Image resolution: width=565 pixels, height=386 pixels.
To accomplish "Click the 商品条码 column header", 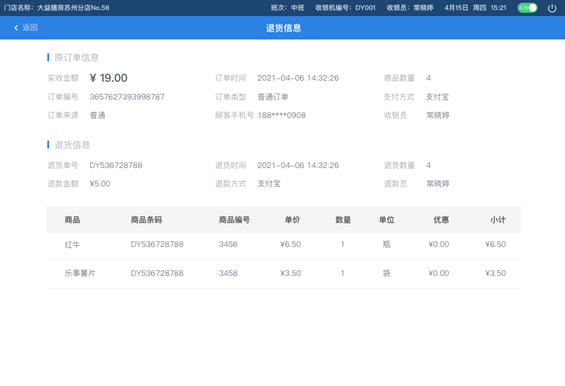I will (x=146, y=219).
